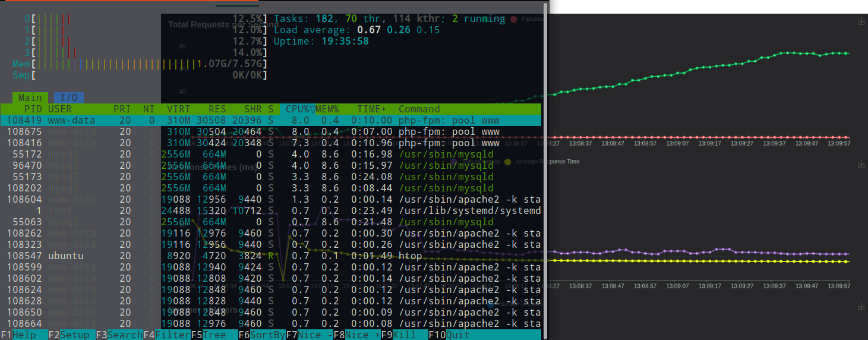
Task: Select apache2 process with PID 108262
Action: tap(271, 234)
